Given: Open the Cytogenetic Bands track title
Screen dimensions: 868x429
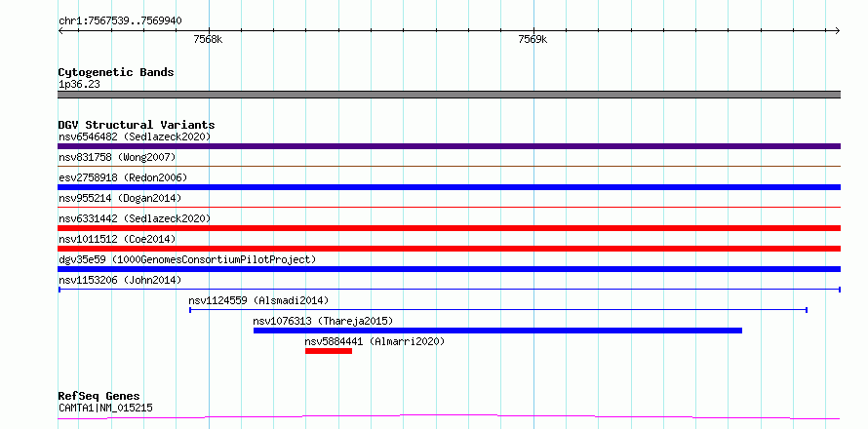Looking at the screenshot, I should [x=116, y=72].
